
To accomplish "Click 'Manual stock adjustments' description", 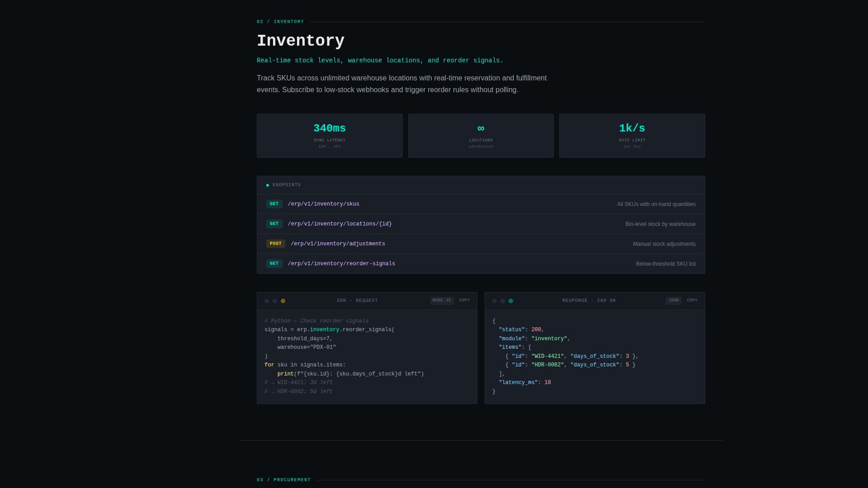I will pyautogui.click(x=664, y=244).
